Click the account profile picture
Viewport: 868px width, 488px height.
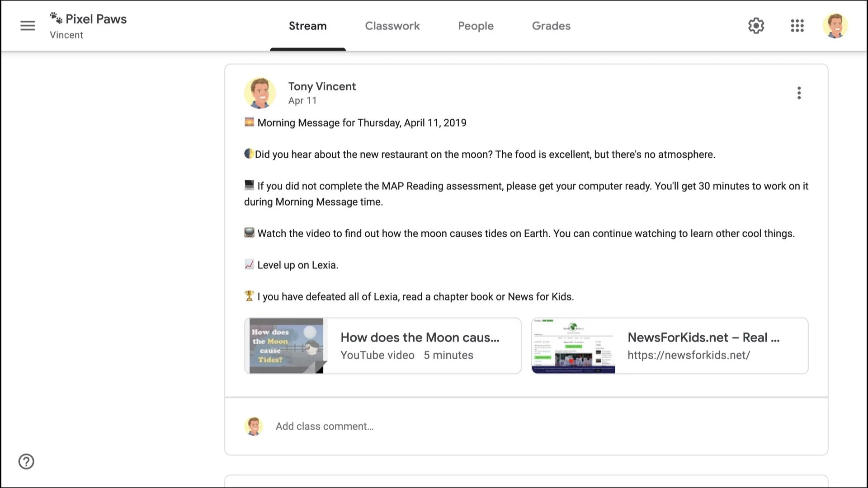coord(835,26)
